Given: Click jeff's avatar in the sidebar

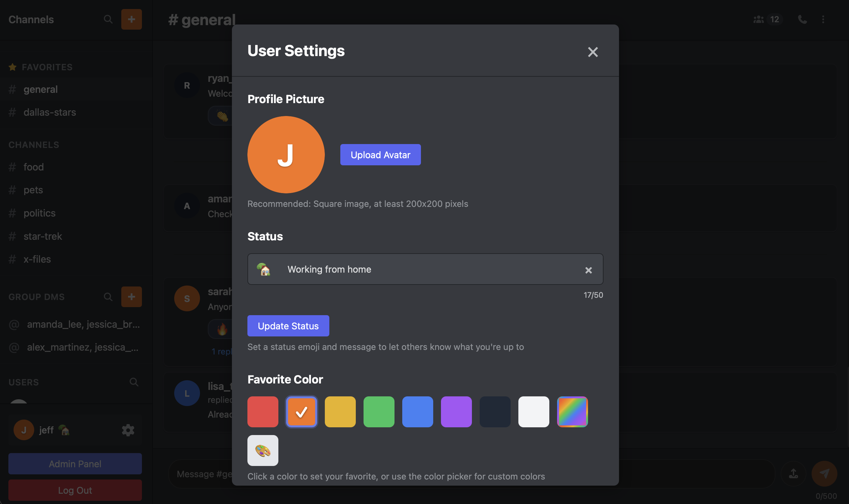Looking at the screenshot, I should click(24, 430).
